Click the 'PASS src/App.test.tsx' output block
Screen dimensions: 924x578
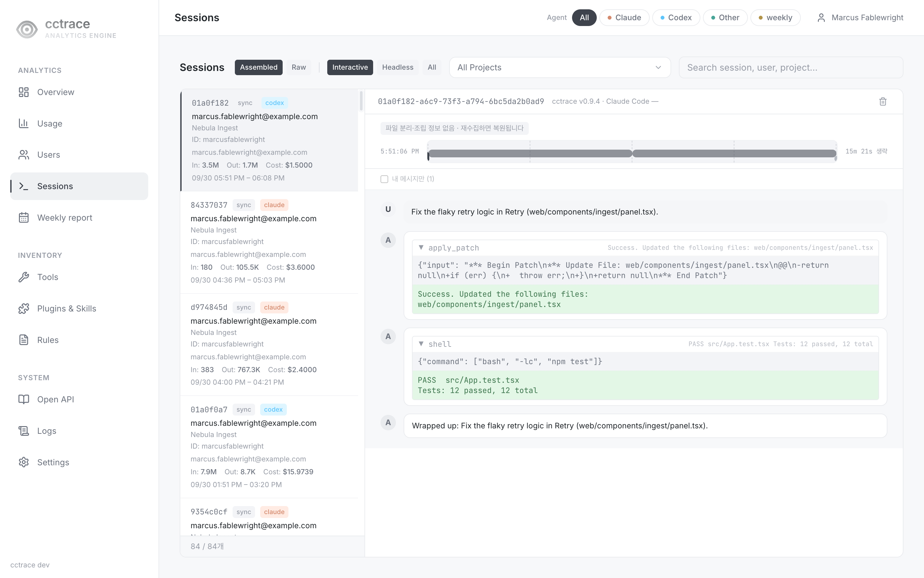pos(645,385)
